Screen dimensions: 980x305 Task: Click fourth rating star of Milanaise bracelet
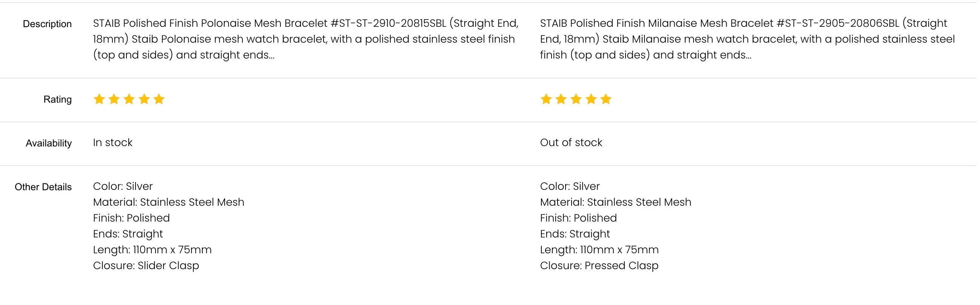coord(591,99)
